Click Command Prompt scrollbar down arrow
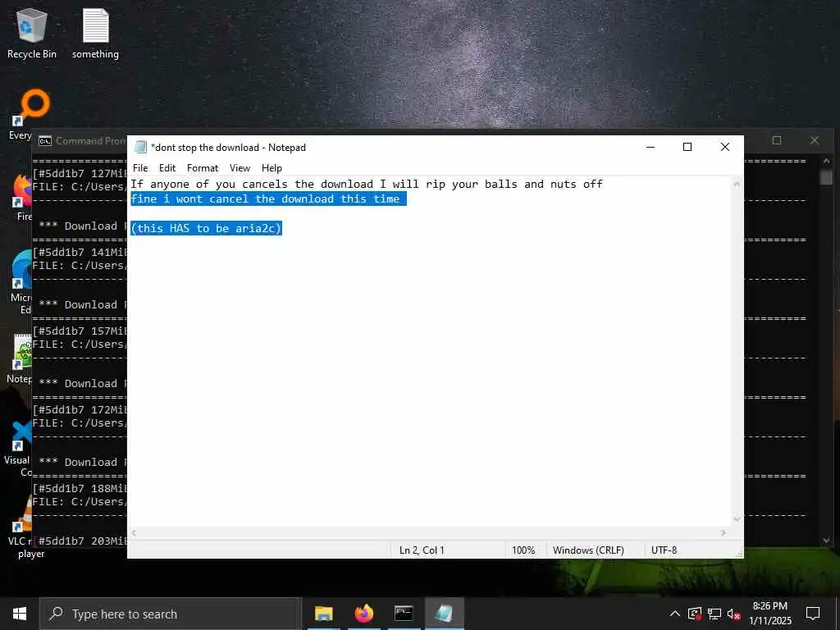840x630 pixels. [826, 541]
